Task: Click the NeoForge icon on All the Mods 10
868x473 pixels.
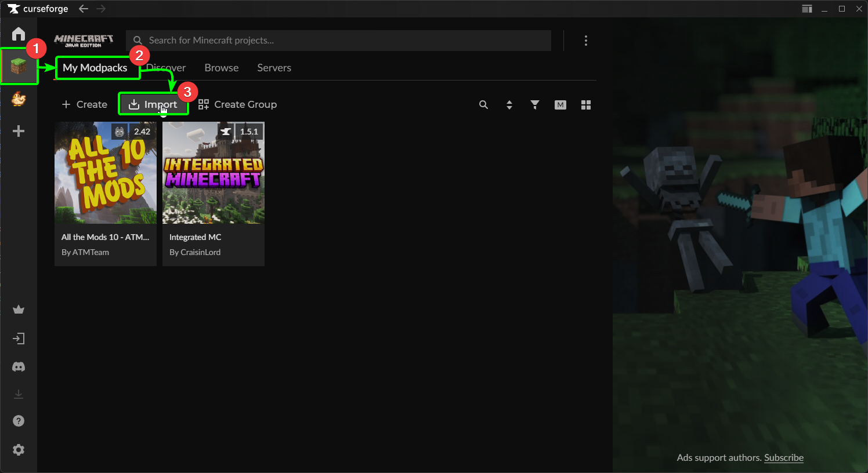Action: click(x=120, y=132)
